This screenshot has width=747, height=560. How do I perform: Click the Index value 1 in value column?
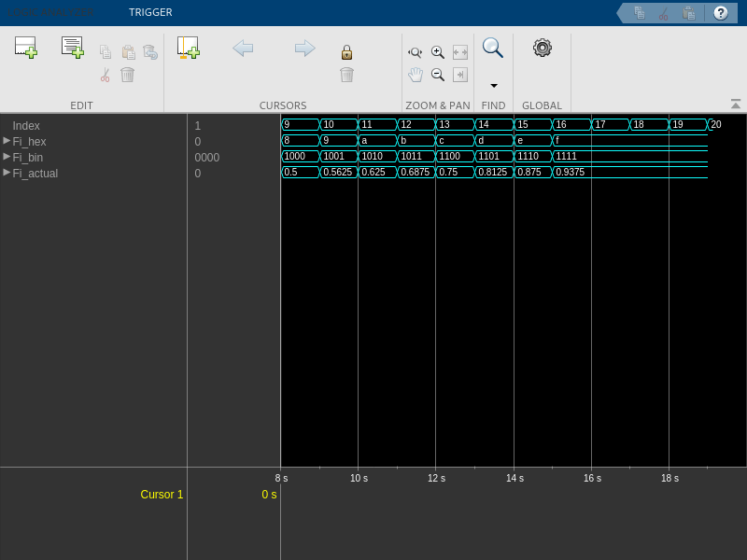coord(197,126)
